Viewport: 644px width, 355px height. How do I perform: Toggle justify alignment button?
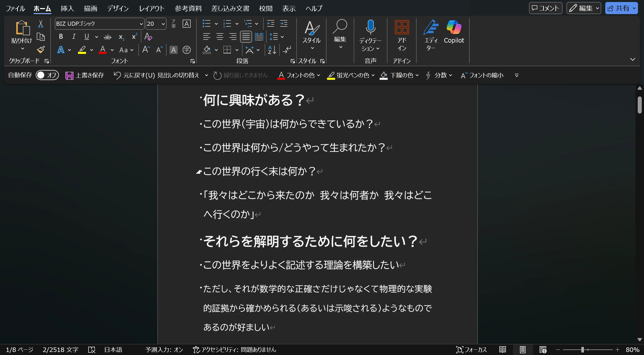pyautogui.click(x=246, y=37)
